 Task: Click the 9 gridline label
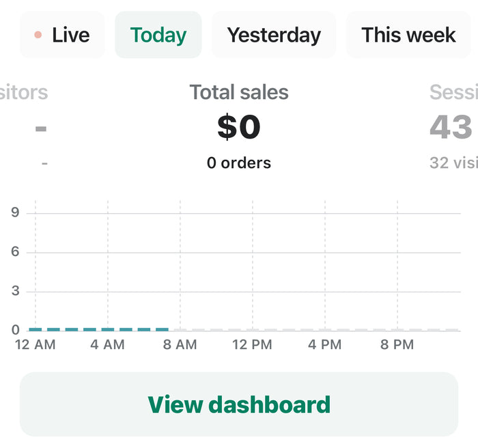14,213
